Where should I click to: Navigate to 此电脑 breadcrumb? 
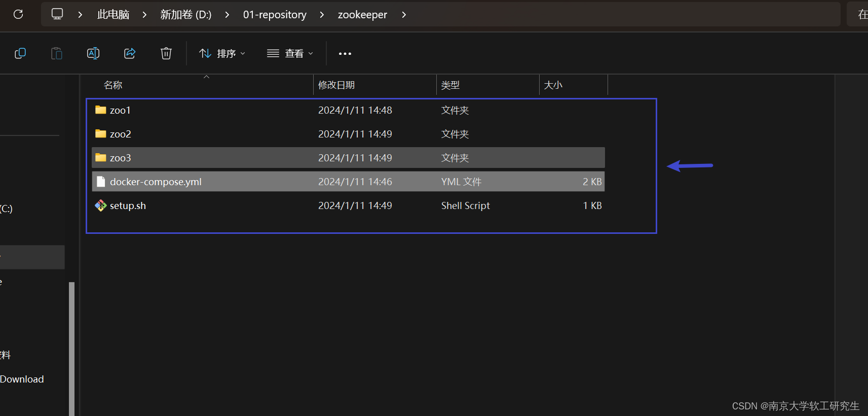tap(113, 15)
